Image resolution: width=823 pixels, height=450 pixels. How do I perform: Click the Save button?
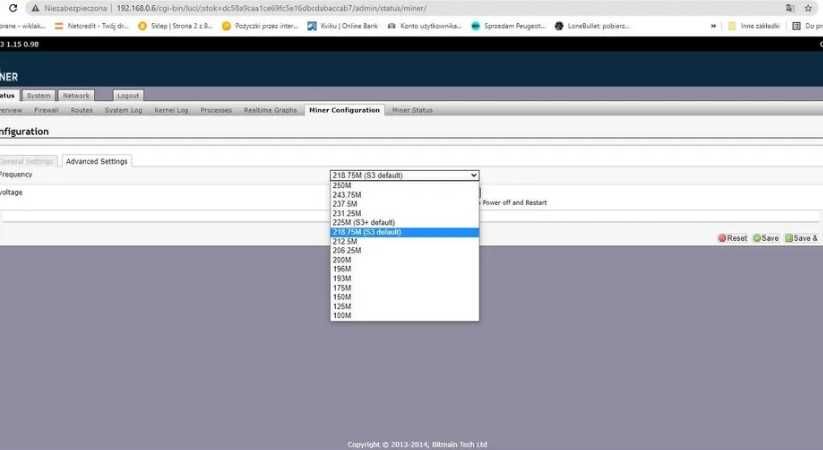pyautogui.click(x=766, y=238)
